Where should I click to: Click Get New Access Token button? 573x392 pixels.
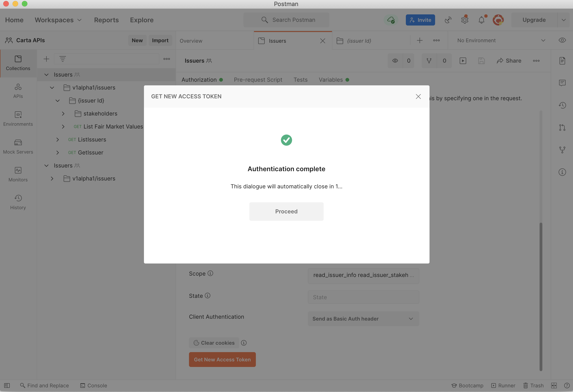coord(222,360)
